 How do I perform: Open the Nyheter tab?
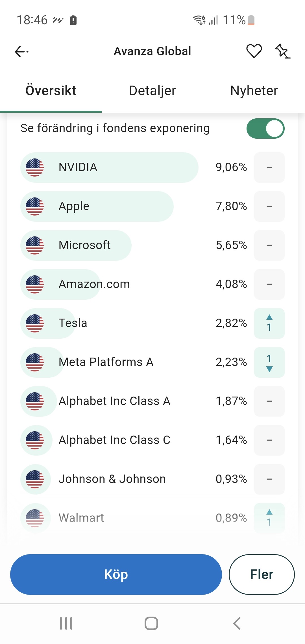[254, 91]
